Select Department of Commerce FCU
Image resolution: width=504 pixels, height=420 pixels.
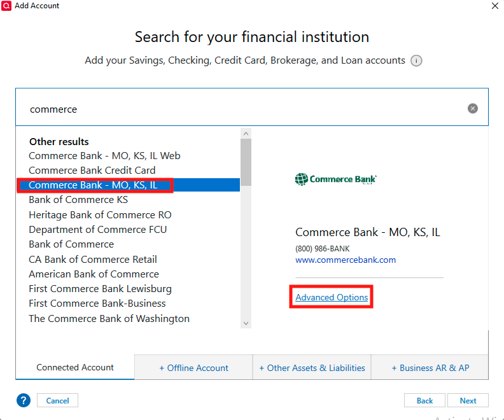click(x=98, y=230)
